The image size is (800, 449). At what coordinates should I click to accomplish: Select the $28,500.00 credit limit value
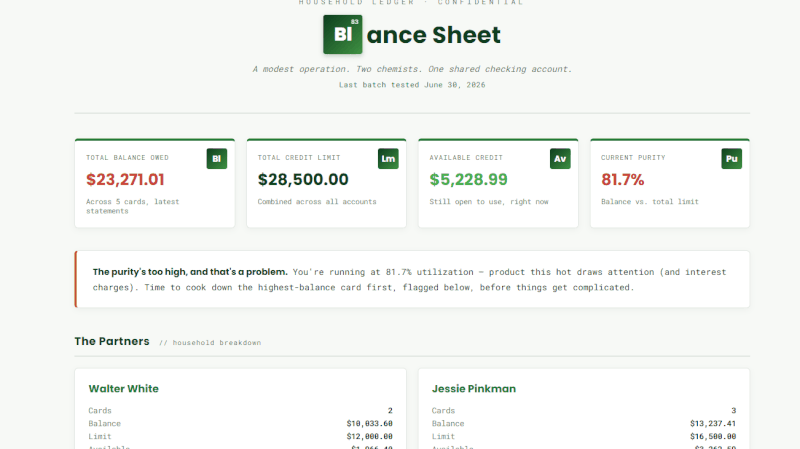pyautogui.click(x=303, y=180)
